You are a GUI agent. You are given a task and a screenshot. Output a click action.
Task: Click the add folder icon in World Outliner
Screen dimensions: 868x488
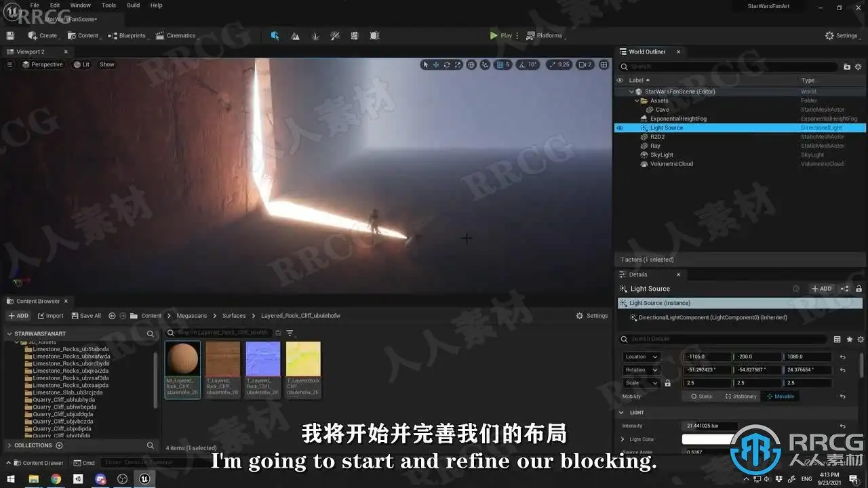point(847,66)
